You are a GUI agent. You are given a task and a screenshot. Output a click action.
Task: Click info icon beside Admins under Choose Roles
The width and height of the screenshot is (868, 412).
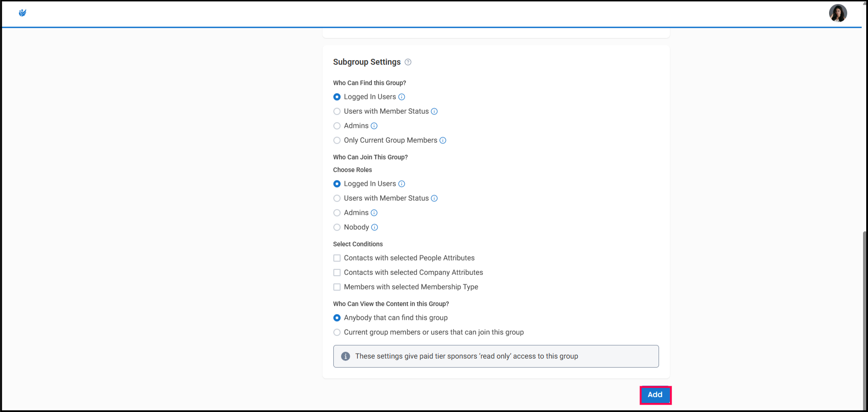[374, 213]
